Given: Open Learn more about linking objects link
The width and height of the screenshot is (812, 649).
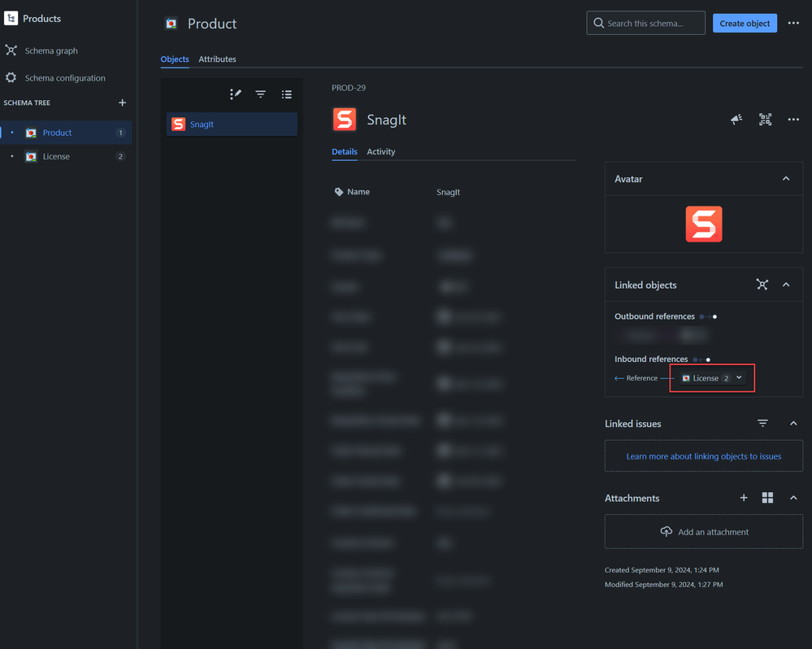Looking at the screenshot, I should [x=704, y=456].
